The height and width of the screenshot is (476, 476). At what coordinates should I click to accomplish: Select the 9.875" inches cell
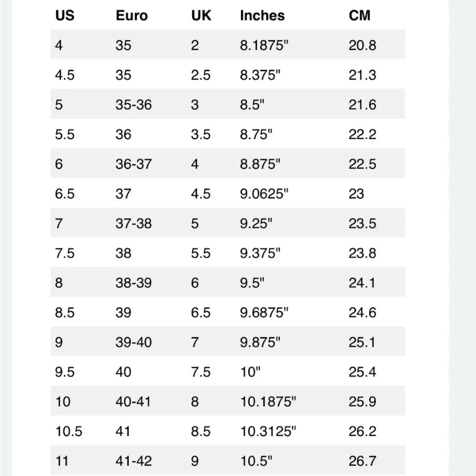pyautogui.click(x=260, y=342)
